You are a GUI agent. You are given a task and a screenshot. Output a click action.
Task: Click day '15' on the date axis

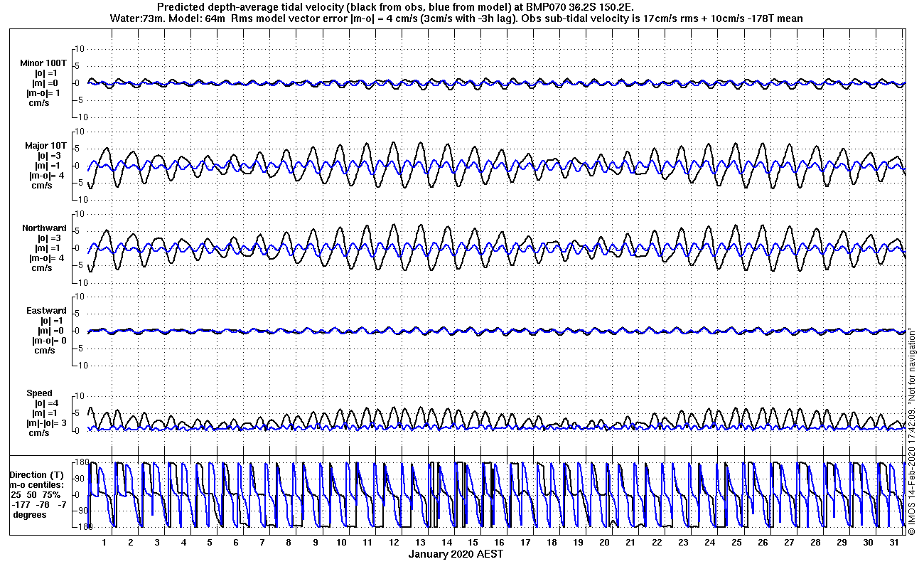point(472,542)
